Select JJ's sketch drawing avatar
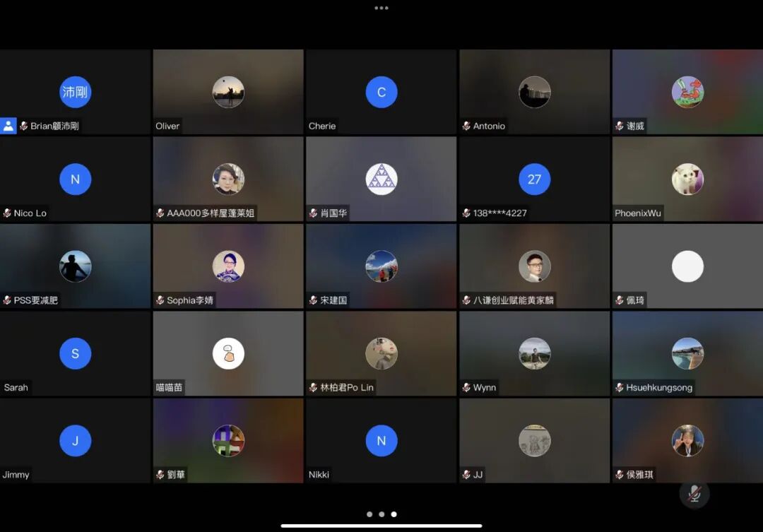 (x=535, y=440)
